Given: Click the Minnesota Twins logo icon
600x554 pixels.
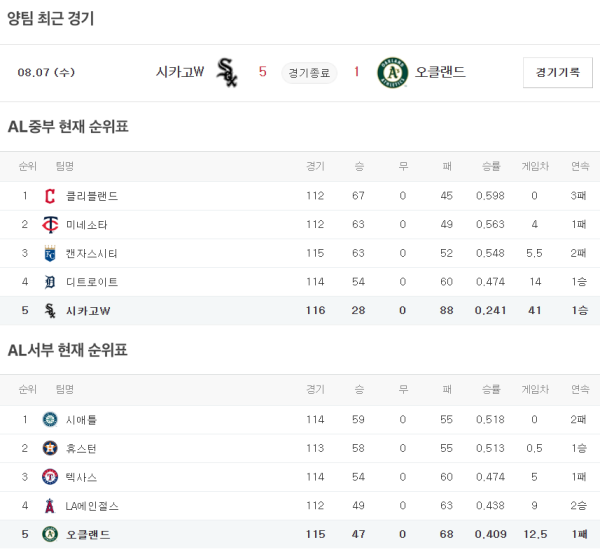Looking at the screenshot, I should [50, 225].
